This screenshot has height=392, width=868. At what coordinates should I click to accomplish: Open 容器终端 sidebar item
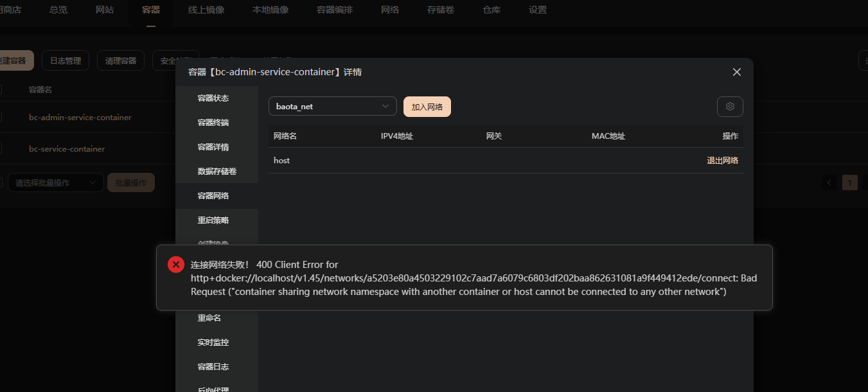pos(213,123)
